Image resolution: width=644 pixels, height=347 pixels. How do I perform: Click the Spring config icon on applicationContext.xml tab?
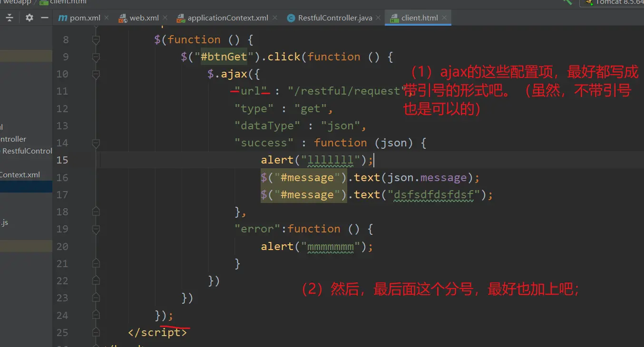tap(180, 18)
